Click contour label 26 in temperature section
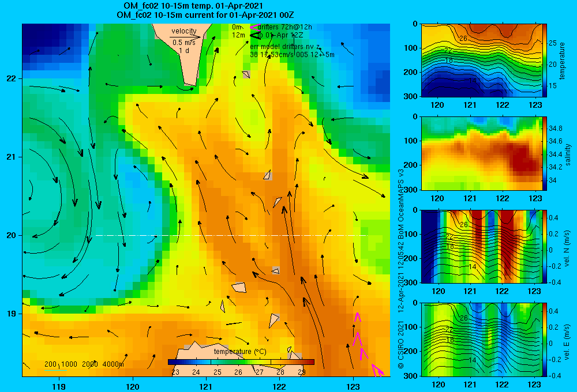Image resolution: width=577 pixels, height=392 pixels. point(463,38)
